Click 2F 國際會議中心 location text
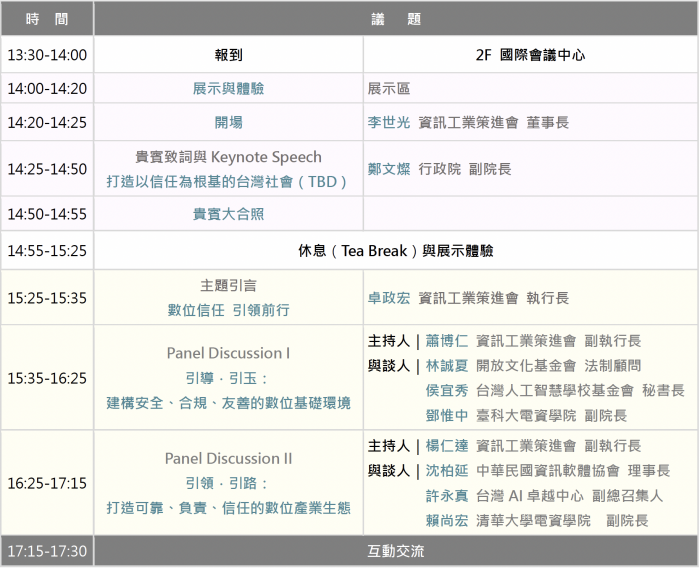 click(531, 55)
